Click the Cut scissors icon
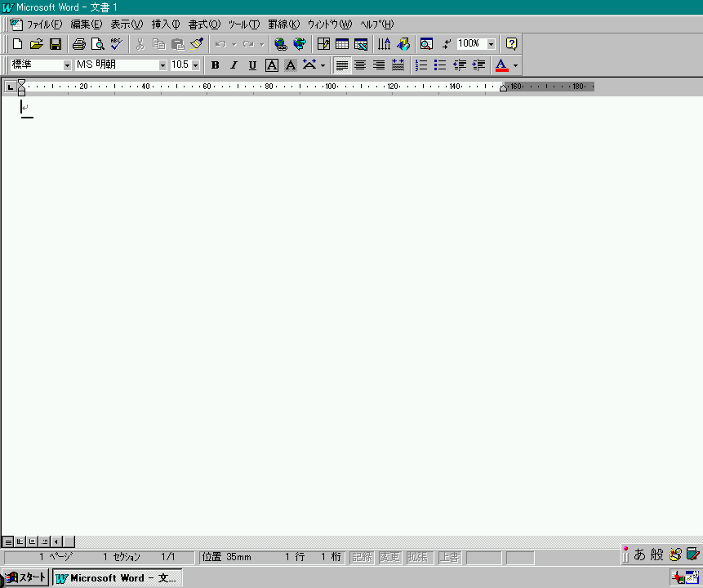This screenshot has width=703, height=588. pyautogui.click(x=140, y=44)
